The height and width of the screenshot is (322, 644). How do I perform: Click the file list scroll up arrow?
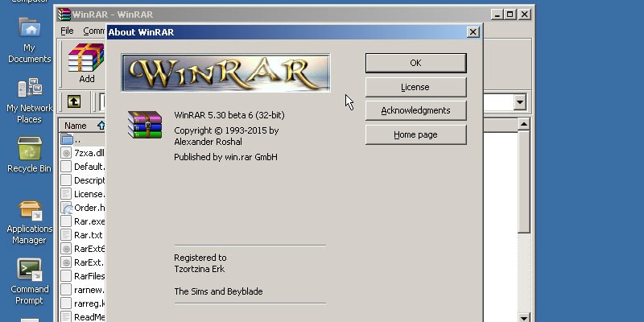524,124
